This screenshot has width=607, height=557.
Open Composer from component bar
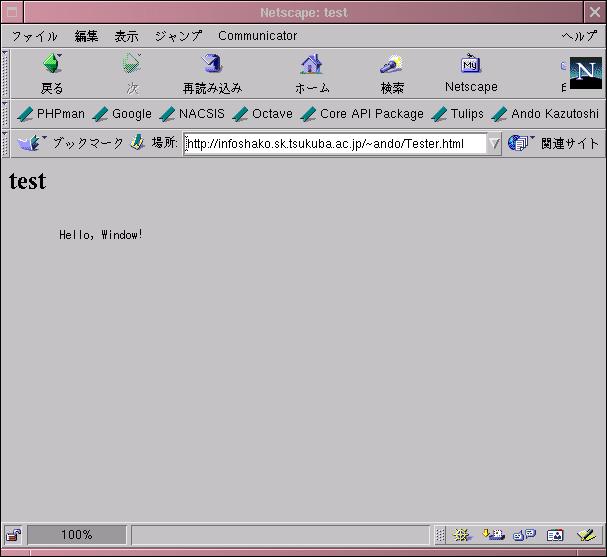tap(586, 535)
